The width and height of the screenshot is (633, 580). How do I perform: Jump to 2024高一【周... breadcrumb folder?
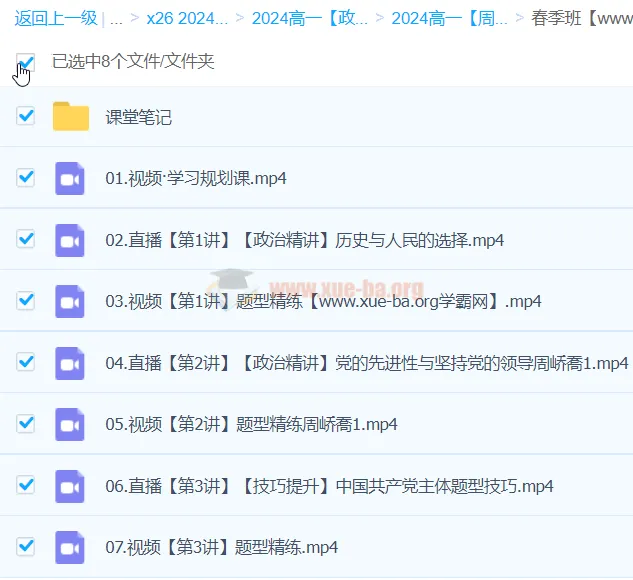click(449, 18)
